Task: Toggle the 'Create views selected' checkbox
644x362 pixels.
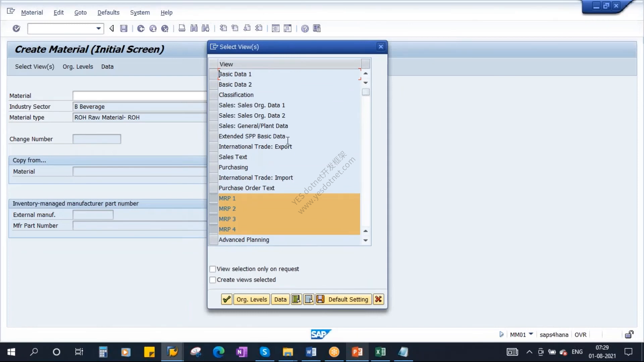Action: coord(213,280)
